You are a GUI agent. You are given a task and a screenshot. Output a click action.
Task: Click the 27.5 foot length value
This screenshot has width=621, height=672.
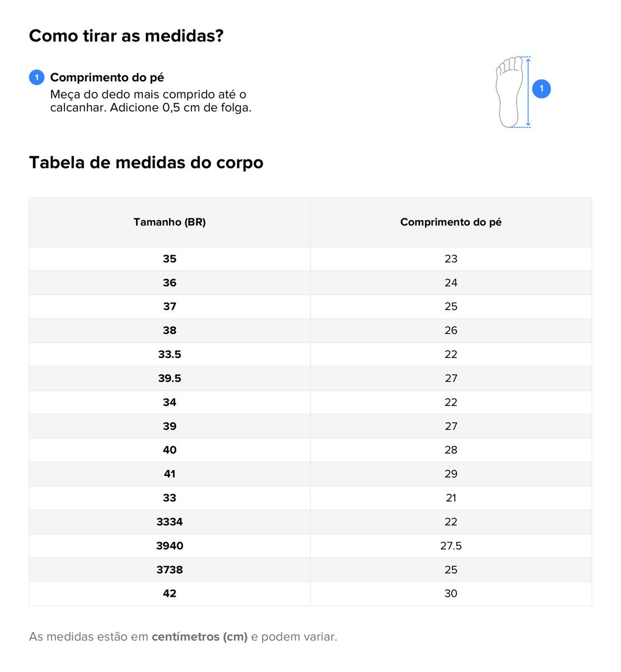click(451, 546)
